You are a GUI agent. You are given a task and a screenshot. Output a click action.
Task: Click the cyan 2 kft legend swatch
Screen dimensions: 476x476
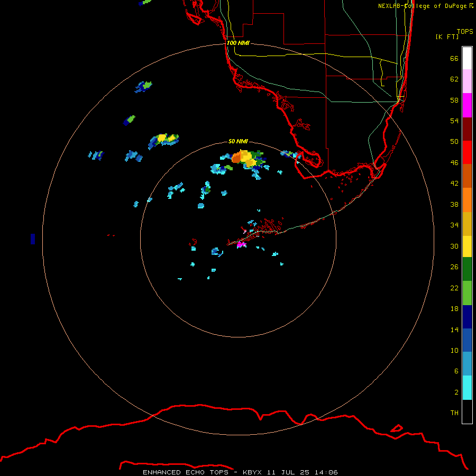[467, 388]
